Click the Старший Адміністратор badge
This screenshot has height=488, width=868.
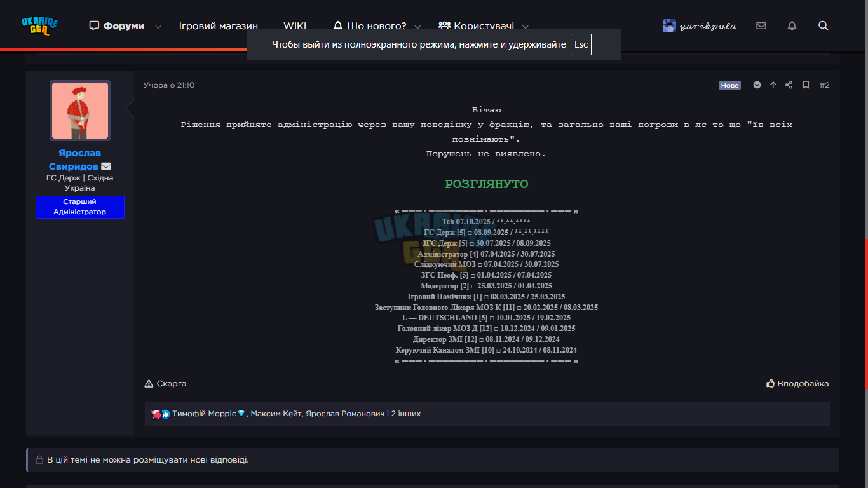pyautogui.click(x=80, y=207)
